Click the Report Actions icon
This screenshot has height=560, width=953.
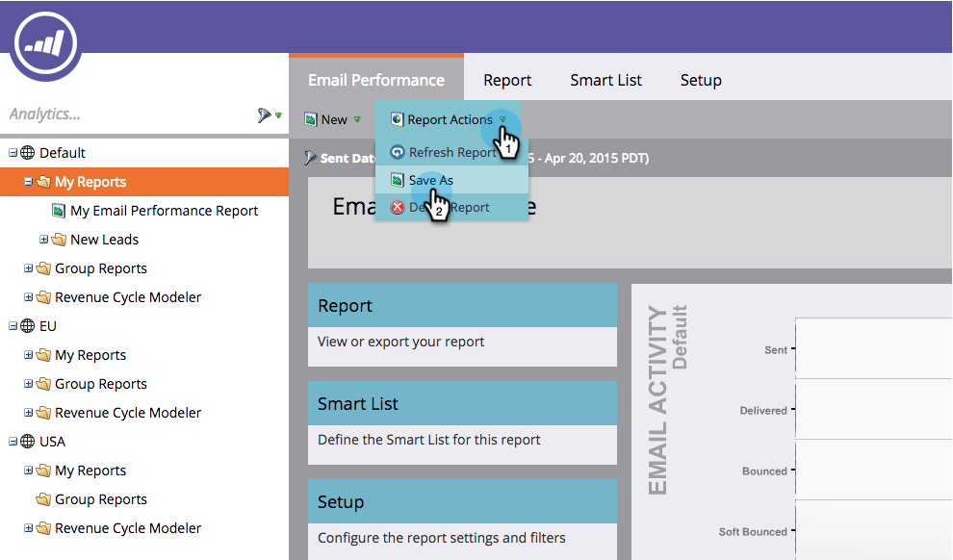point(397,119)
